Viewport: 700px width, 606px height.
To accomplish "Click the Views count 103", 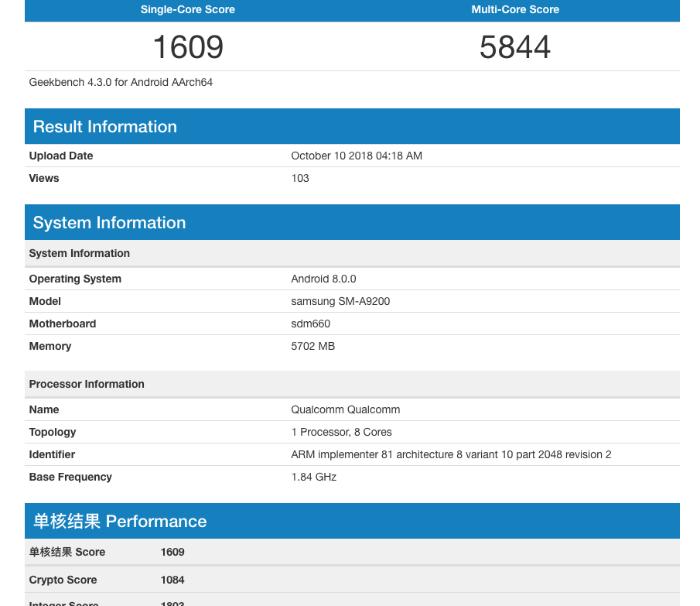I will tap(300, 178).
